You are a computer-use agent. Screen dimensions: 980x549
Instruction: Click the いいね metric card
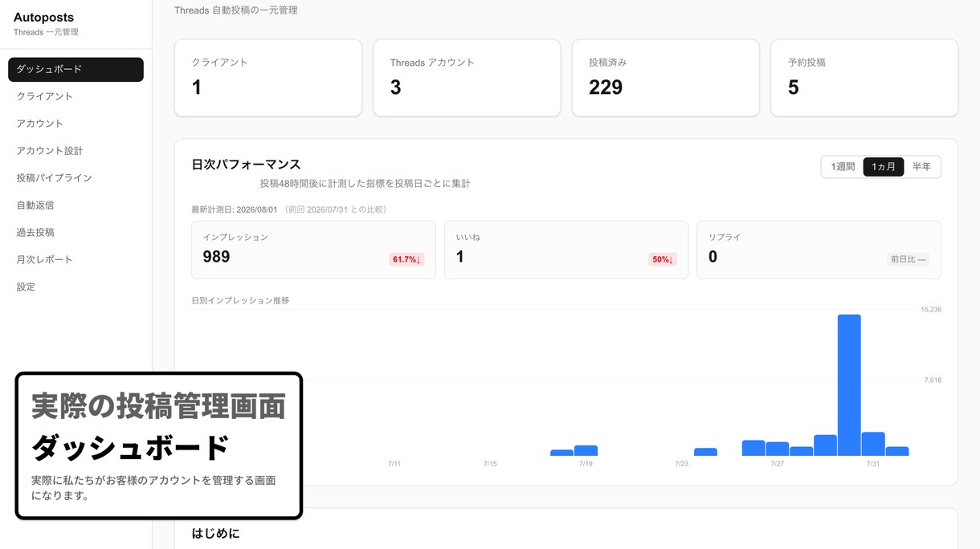(x=566, y=250)
